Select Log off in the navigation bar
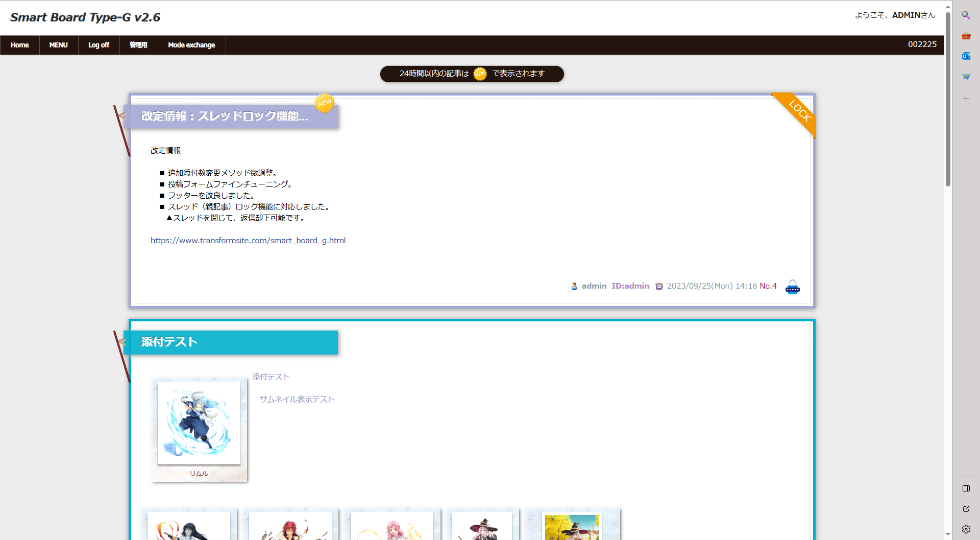The height and width of the screenshot is (540, 980). pos(99,45)
